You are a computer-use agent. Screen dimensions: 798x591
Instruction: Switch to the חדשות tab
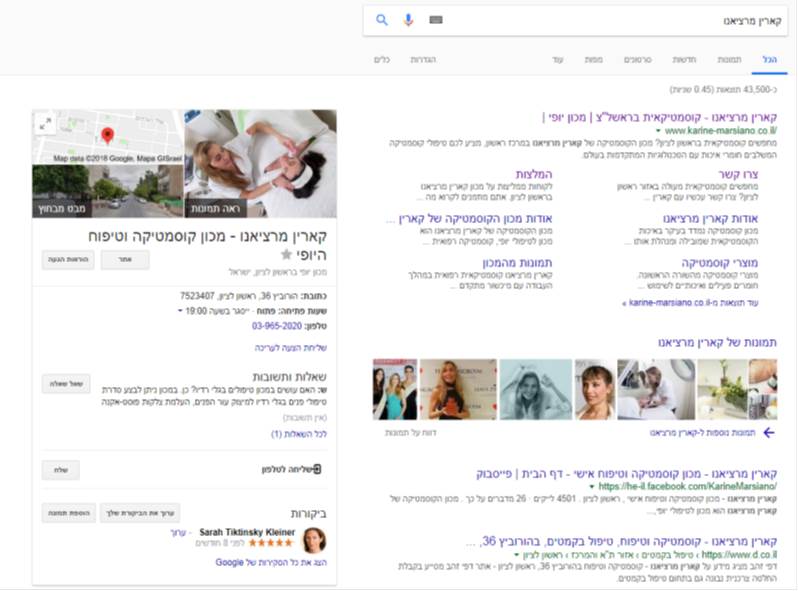click(684, 60)
